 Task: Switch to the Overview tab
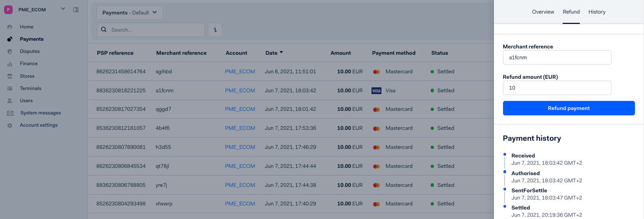(x=543, y=12)
